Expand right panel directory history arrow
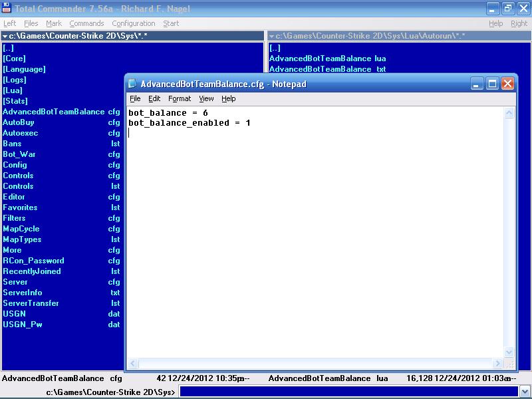This screenshot has height=399, width=532. coord(271,36)
